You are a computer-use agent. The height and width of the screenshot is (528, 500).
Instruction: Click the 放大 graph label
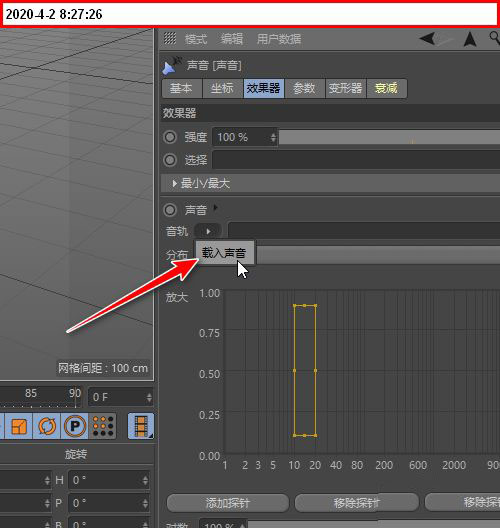coord(176,297)
